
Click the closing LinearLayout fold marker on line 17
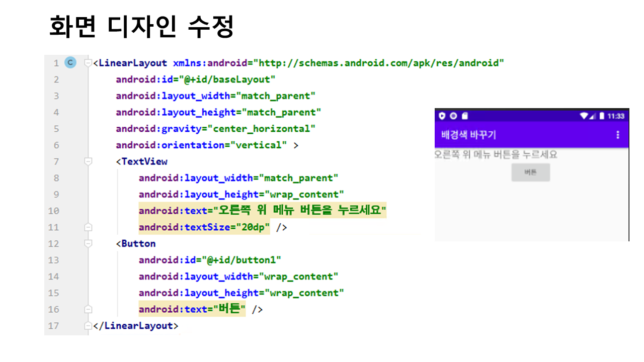(88, 326)
